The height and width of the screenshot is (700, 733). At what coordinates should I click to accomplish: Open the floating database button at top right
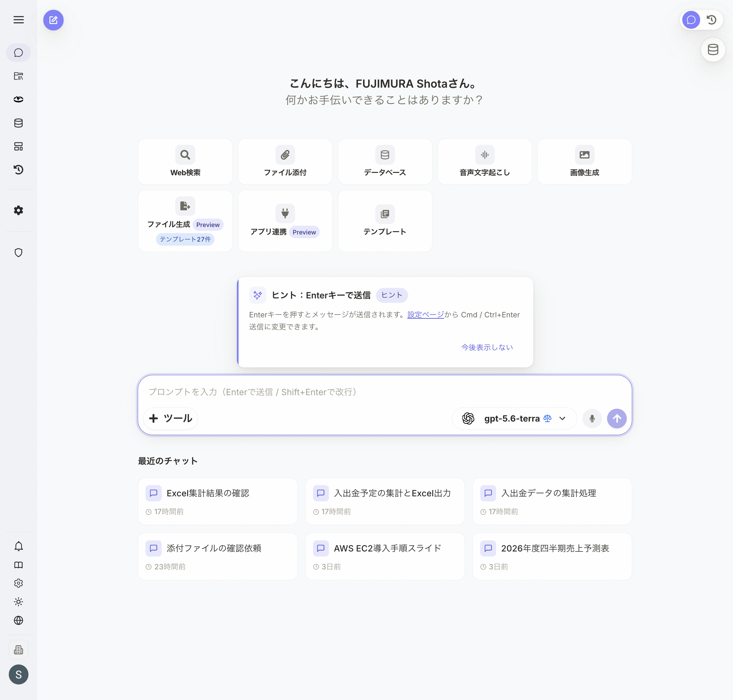coord(713,50)
